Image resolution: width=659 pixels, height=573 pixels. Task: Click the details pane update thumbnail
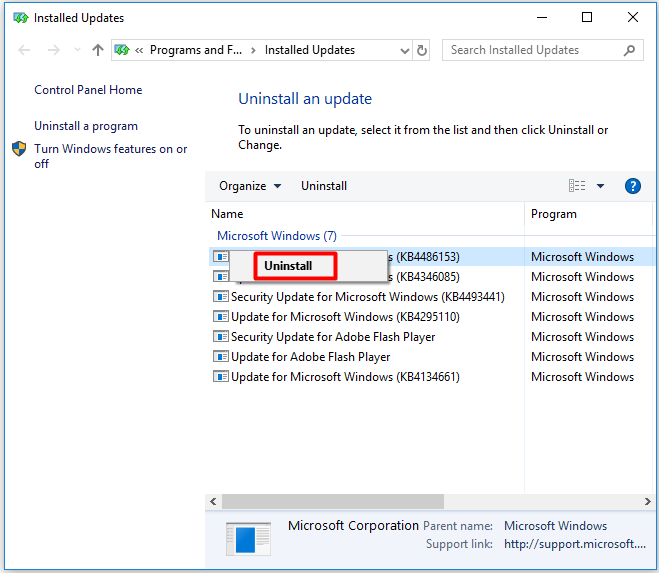tap(248, 539)
